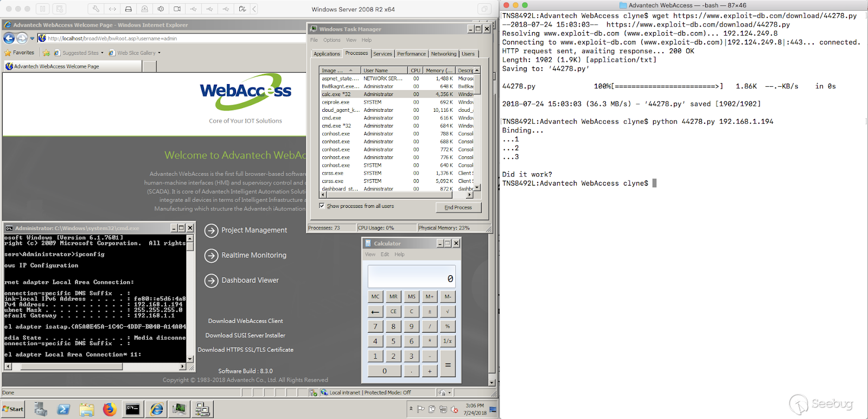Click the shared folder icon in VM toolbar
868x419 pixels.
click(242, 9)
